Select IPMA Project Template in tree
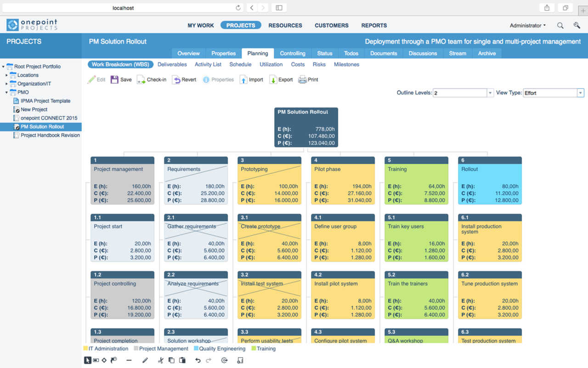 tap(45, 101)
